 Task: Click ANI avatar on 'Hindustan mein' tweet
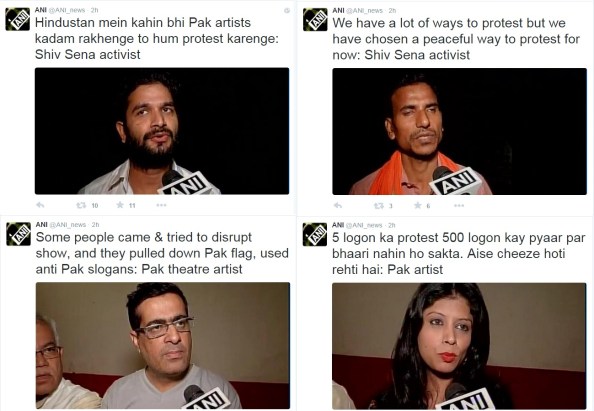17,19
